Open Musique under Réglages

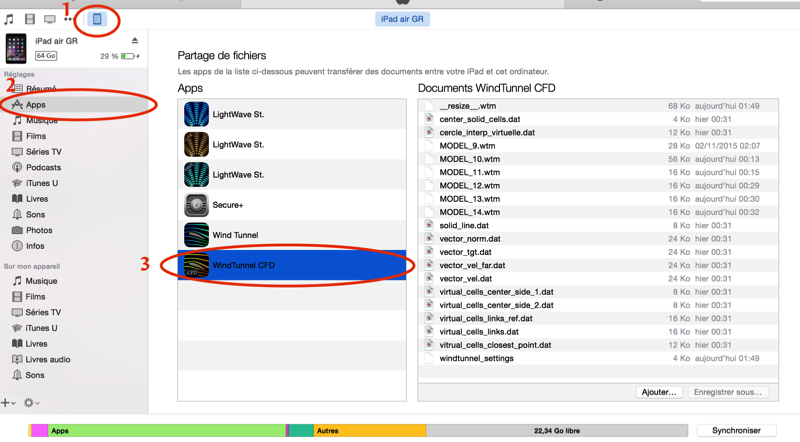42,120
